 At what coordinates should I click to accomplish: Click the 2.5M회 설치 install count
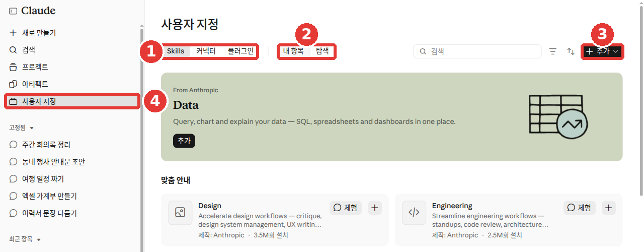tap(505, 235)
